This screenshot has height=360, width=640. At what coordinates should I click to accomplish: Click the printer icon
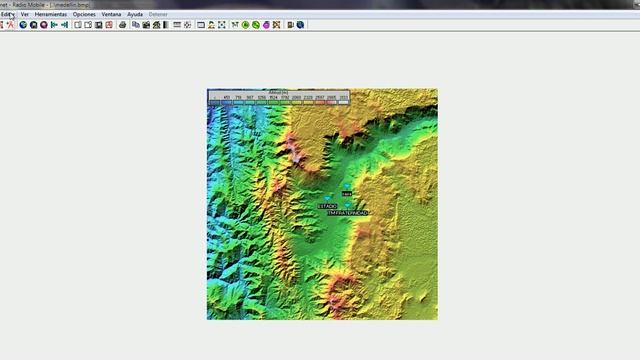122,25
